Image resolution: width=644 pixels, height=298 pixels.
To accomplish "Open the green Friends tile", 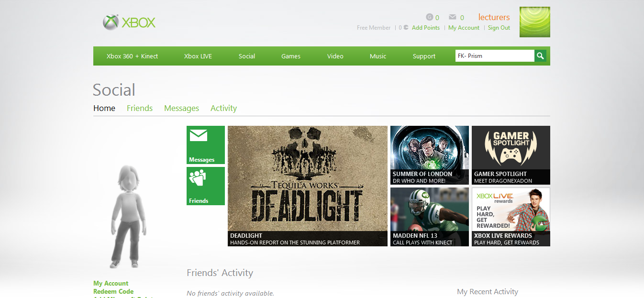I will pos(206,186).
